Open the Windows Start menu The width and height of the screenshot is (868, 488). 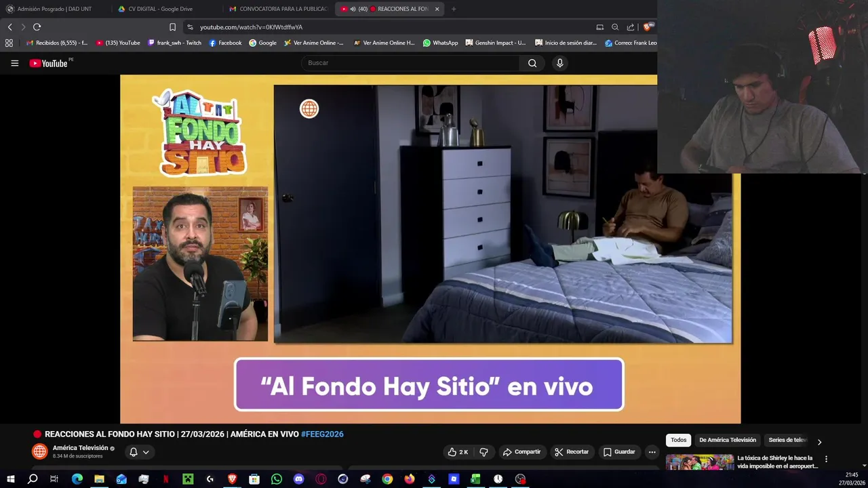click(x=10, y=479)
